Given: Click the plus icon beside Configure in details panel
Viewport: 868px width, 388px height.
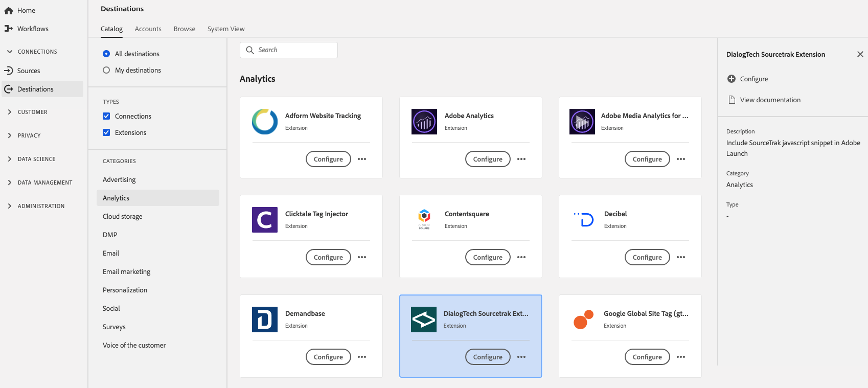Looking at the screenshot, I should click(732, 79).
